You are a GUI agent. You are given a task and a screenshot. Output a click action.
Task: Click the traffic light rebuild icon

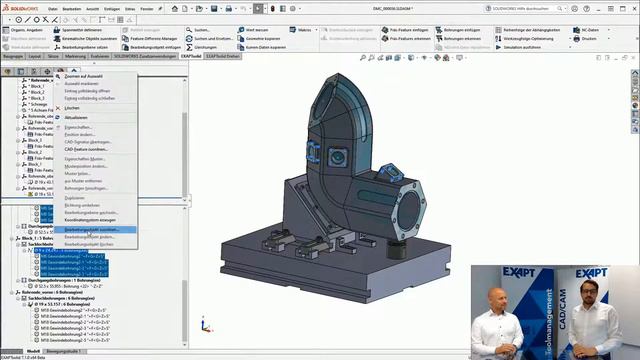(273, 9)
